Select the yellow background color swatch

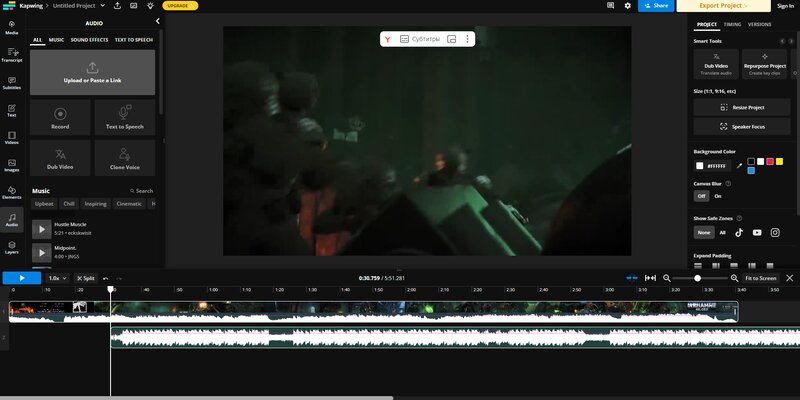(779, 161)
